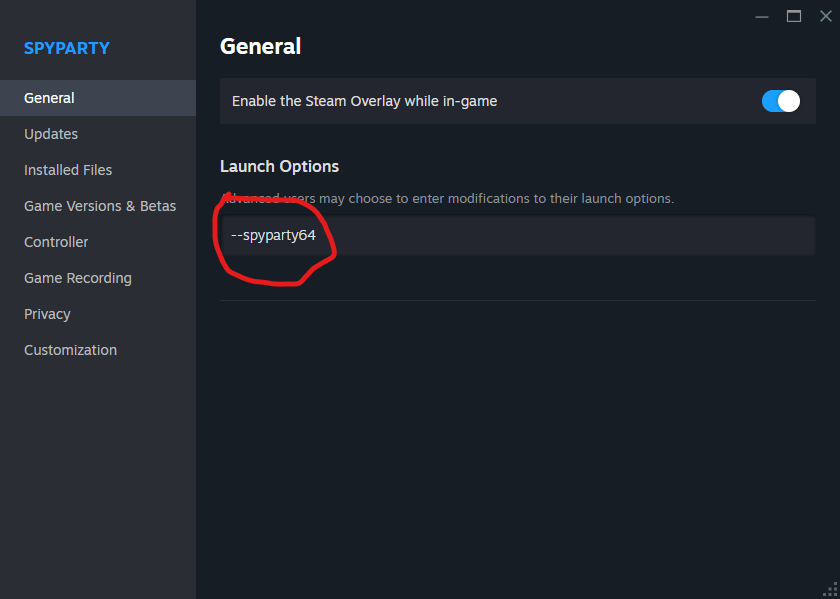Click the General page heading

tap(260, 47)
